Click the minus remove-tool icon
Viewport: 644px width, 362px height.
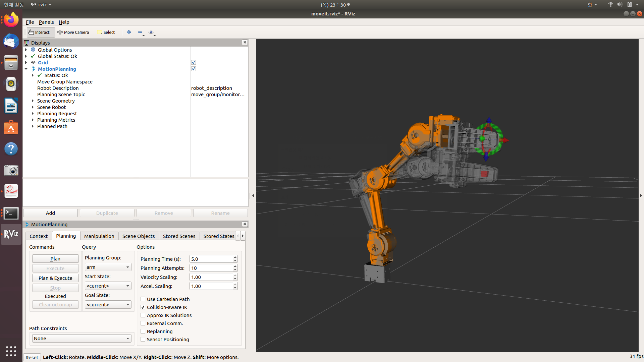point(140,32)
